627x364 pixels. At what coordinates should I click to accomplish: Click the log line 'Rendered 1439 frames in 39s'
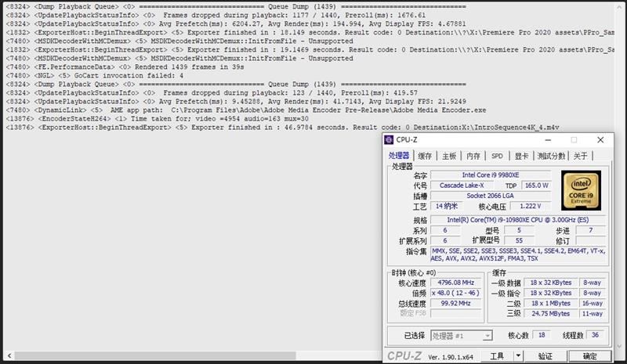(125, 67)
